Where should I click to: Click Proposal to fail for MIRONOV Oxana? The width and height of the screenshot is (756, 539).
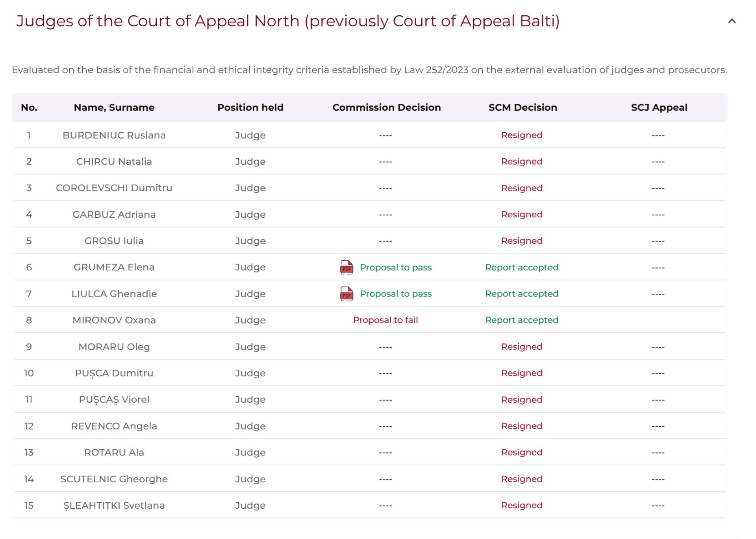(385, 320)
